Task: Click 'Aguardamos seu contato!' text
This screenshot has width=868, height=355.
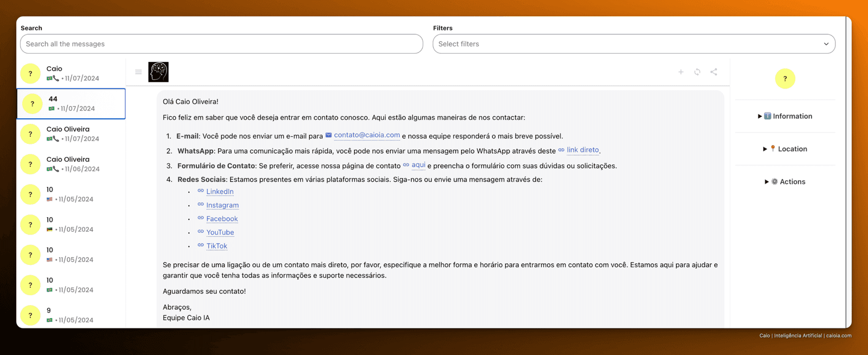Action: point(204,291)
